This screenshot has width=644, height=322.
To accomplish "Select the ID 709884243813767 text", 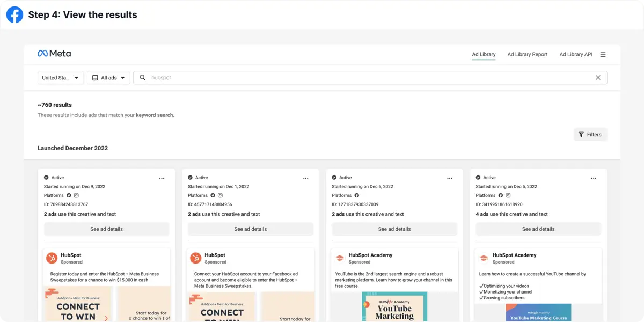I will (x=66, y=205).
